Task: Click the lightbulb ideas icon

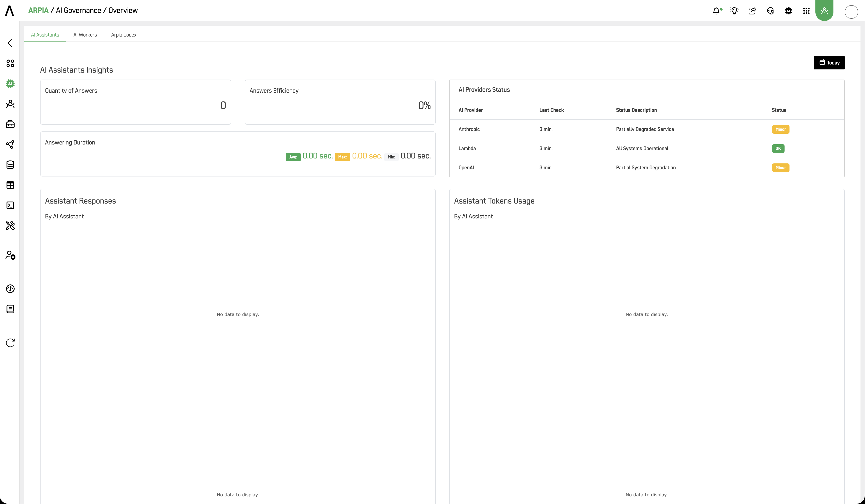Action: (x=734, y=11)
